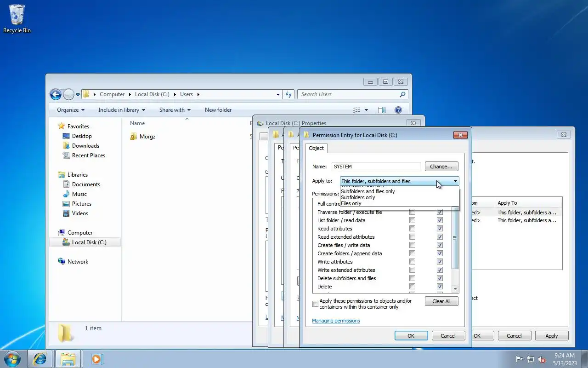The image size is (588, 368).
Task: Open Recent Pages arrow beside Forward button
Action: pyautogui.click(x=78, y=94)
